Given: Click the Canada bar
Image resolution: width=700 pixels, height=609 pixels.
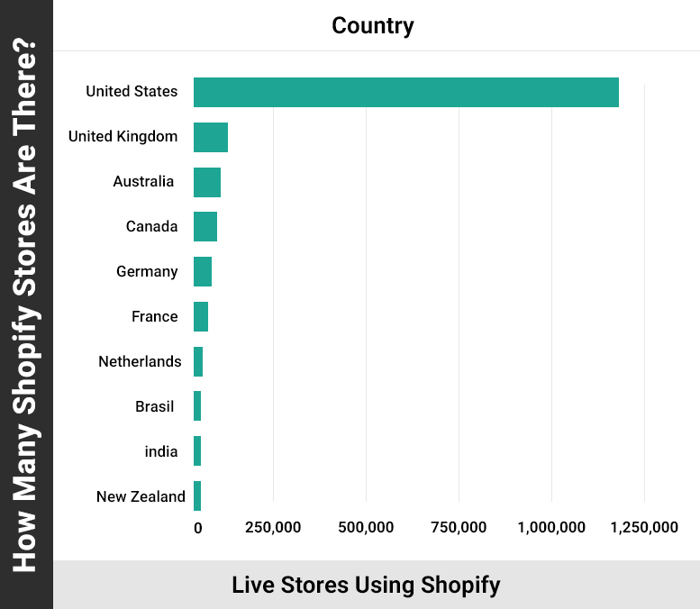Looking at the screenshot, I should pyautogui.click(x=205, y=227).
